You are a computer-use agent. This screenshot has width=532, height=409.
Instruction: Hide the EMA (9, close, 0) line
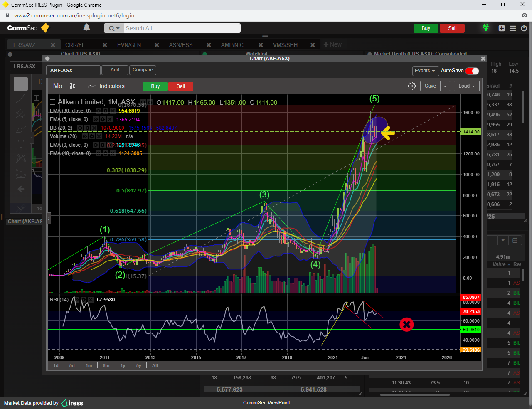pyautogui.click(x=96, y=145)
